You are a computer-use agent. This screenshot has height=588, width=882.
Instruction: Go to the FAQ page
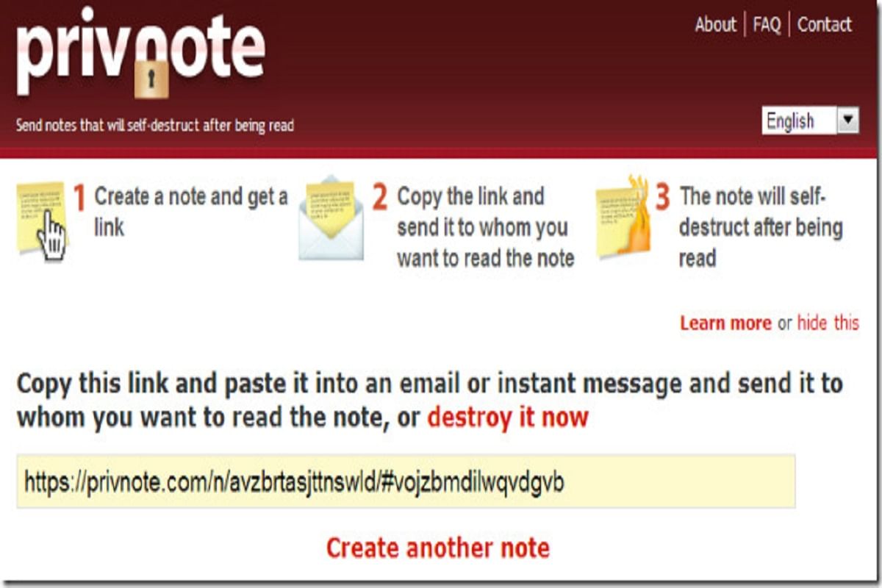[x=767, y=25]
